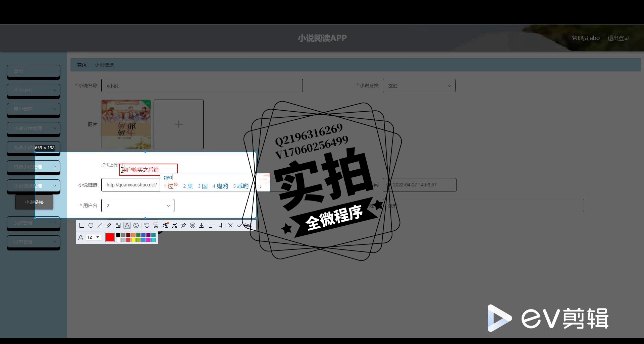Choose IME candidate 2 果
644x344 pixels.
[x=188, y=186]
